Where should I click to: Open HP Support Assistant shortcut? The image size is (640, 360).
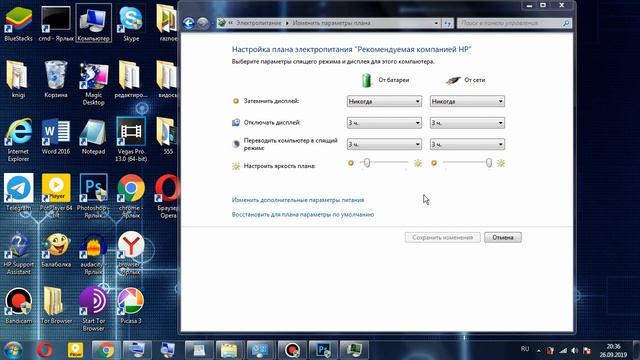point(18,252)
